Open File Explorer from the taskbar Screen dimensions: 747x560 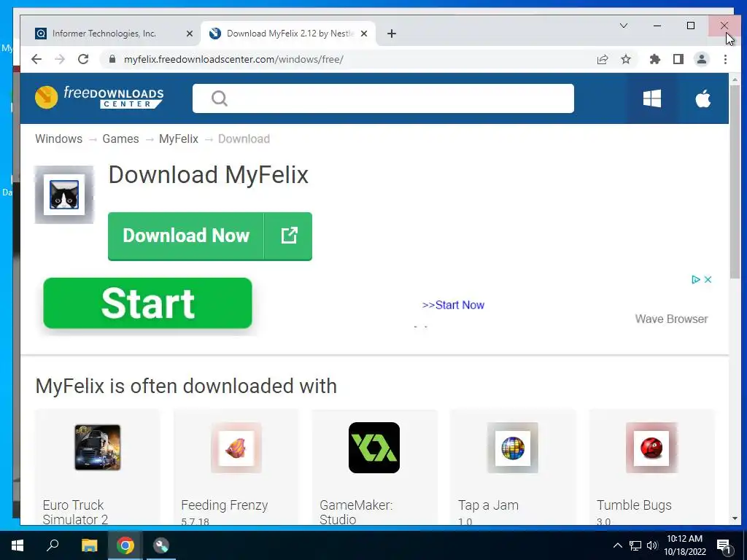tap(89, 545)
